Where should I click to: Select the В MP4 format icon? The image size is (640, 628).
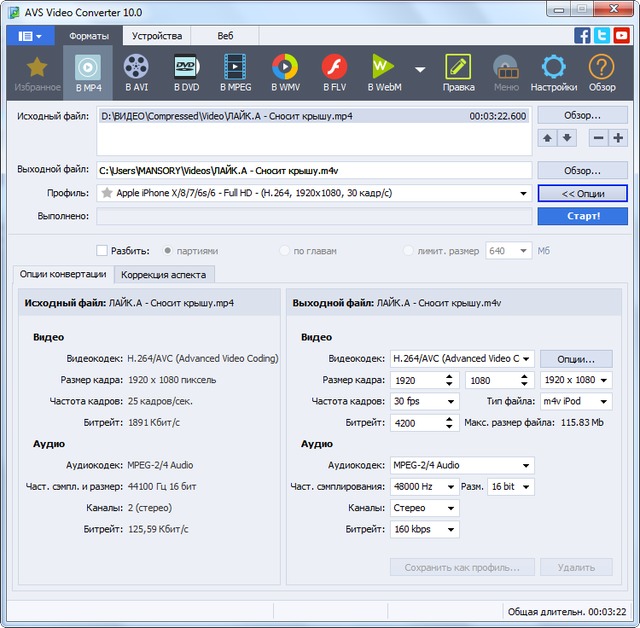[88, 73]
